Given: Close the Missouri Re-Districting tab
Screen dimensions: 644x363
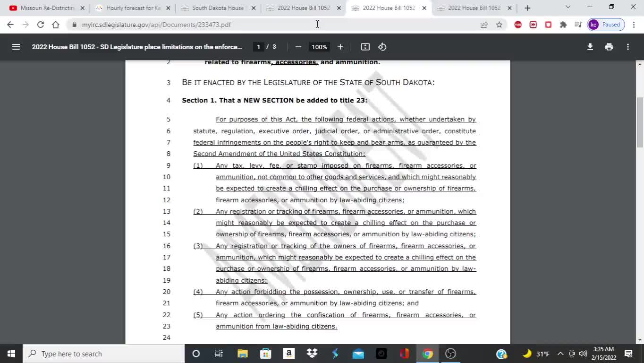Looking at the screenshot, I should pyautogui.click(x=83, y=8).
